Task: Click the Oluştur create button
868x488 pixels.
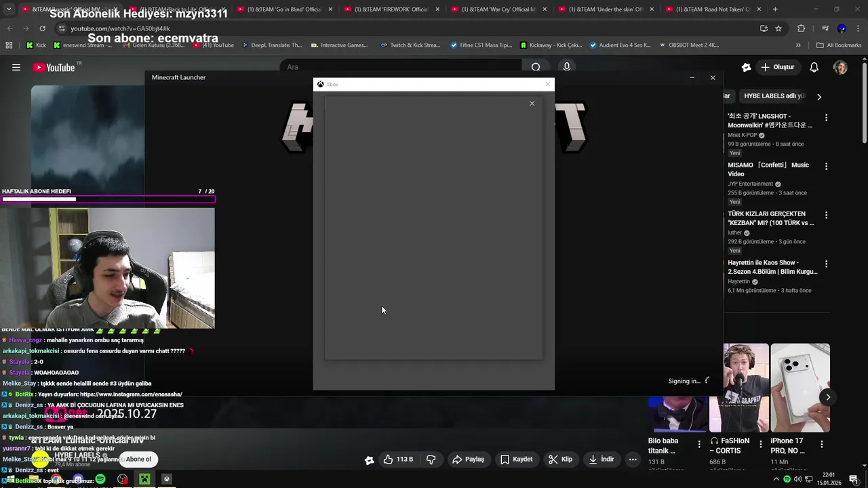Action: (x=777, y=67)
